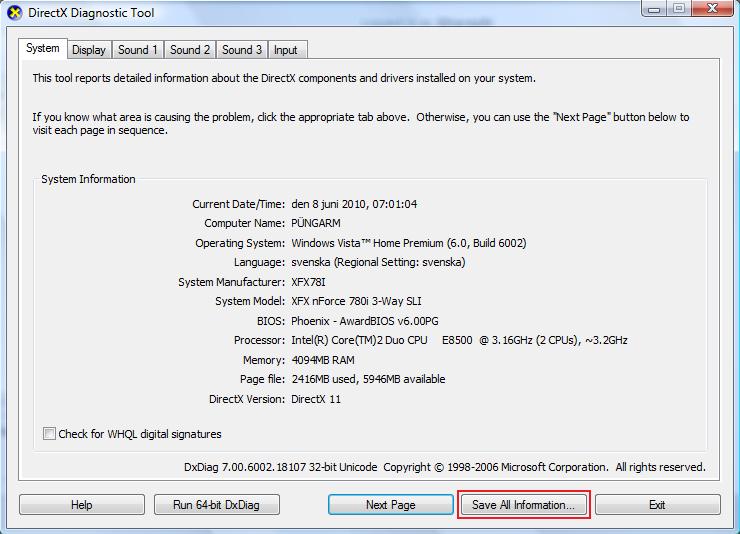Click '2416MB used, 5946MB available' value
Screen dimensions: 740x534
[x=368, y=379]
